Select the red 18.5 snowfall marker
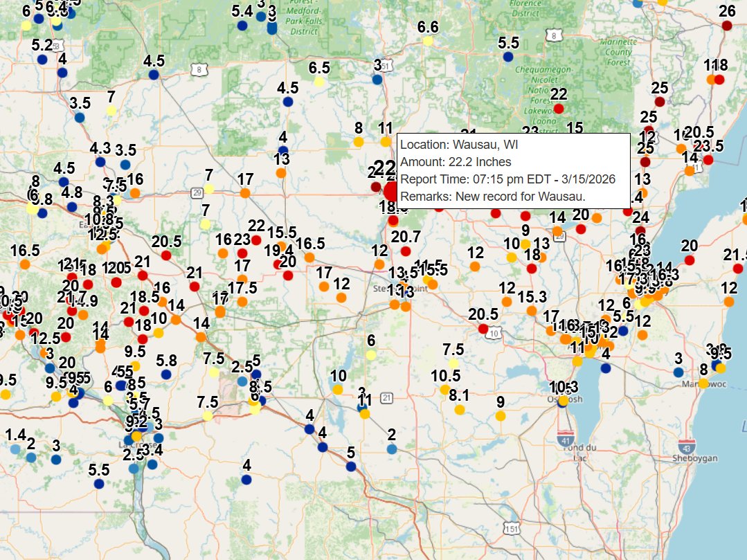The width and height of the screenshot is (747, 560). coord(144,311)
